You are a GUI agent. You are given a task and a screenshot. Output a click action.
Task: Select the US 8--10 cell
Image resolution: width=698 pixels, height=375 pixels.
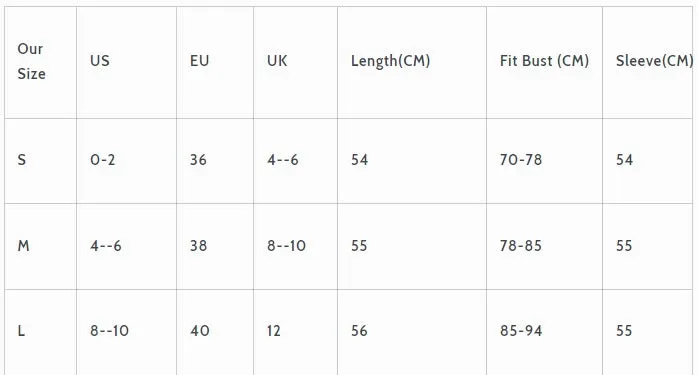click(x=126, y=332)
